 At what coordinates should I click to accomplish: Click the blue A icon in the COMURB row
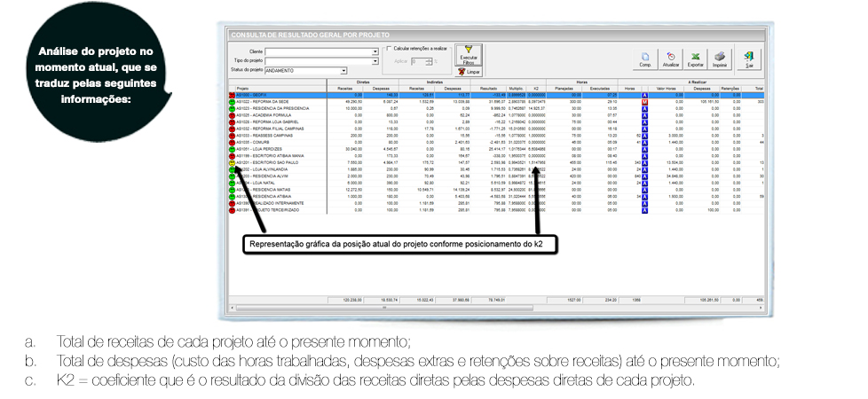click(645, 143)
